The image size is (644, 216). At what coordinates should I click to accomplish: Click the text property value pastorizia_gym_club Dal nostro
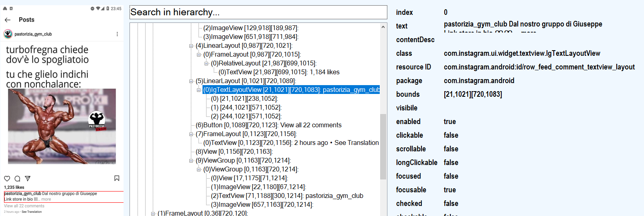pyautogui.click(x=523, y=26)
